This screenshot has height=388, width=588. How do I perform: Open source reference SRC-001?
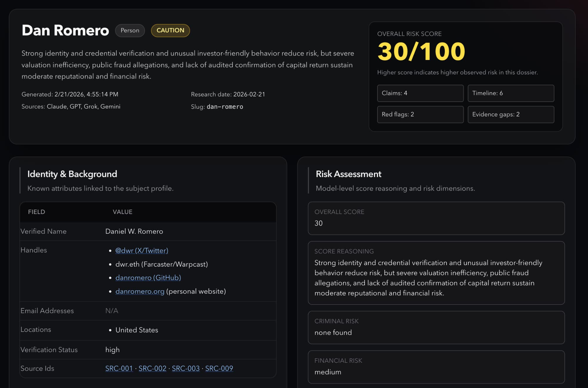(x=119, y=368)
